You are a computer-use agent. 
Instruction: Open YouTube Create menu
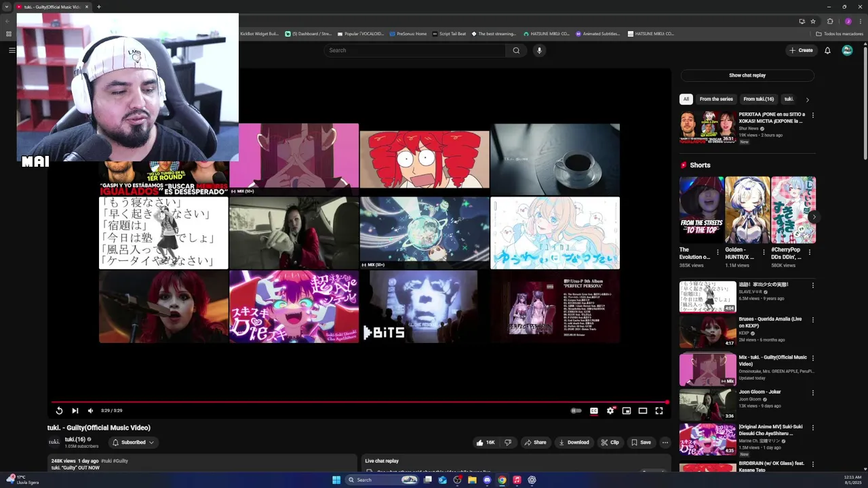coord(801,50)
